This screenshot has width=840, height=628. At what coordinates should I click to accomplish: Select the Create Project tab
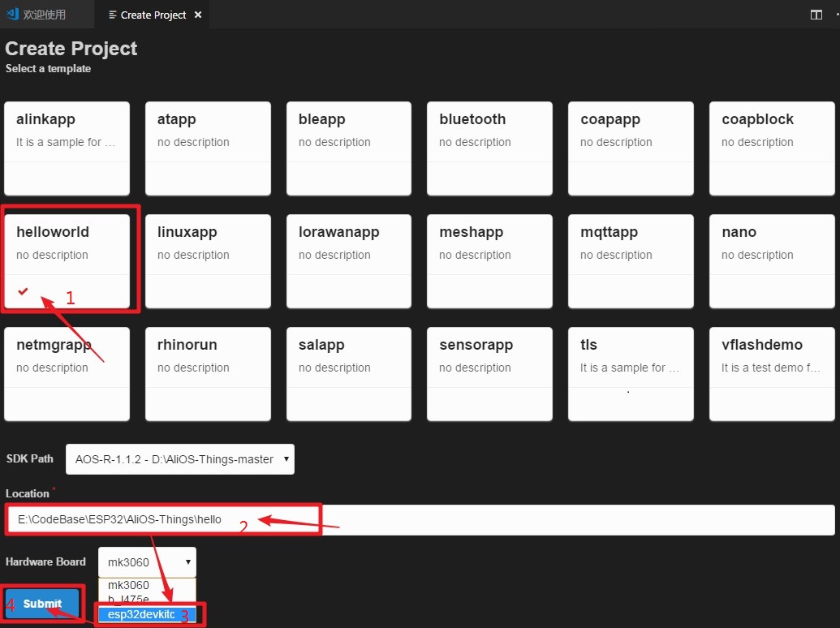coord(153,15)
